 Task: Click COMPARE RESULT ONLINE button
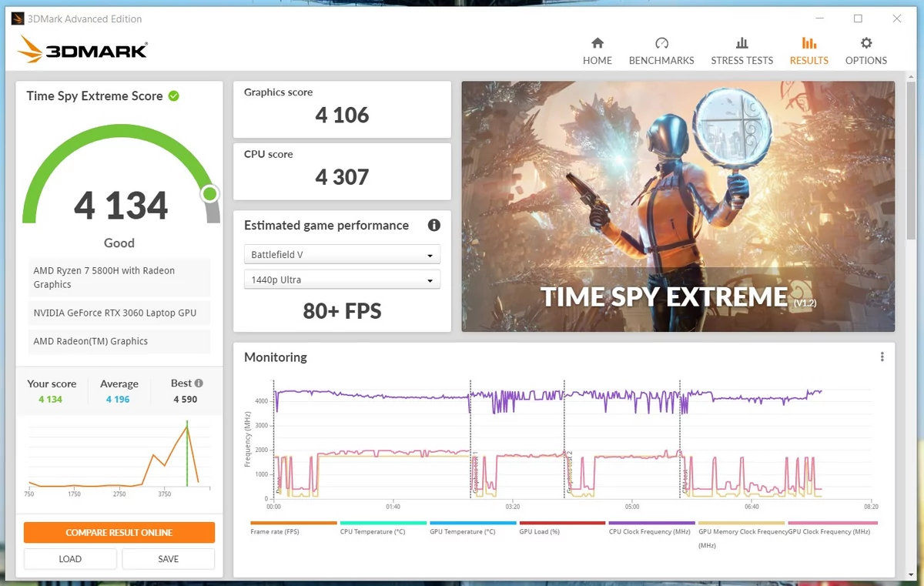coord(119,532)
